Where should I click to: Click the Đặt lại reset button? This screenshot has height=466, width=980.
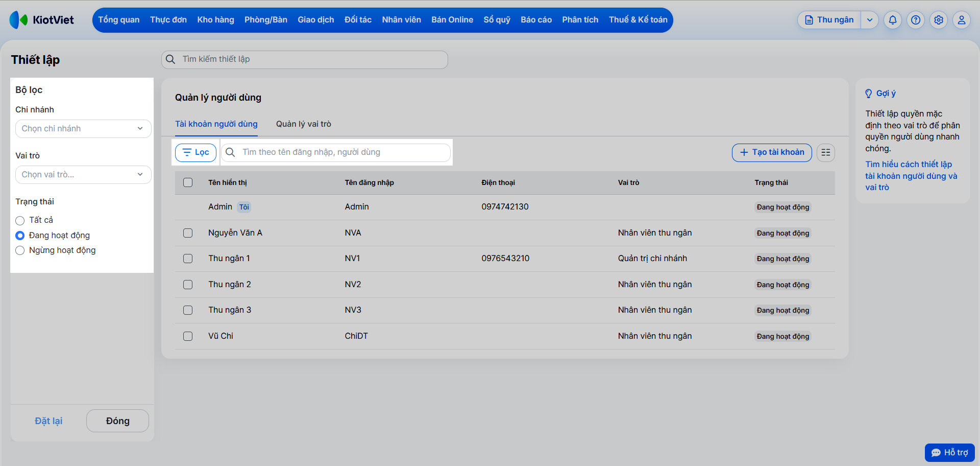48,421
